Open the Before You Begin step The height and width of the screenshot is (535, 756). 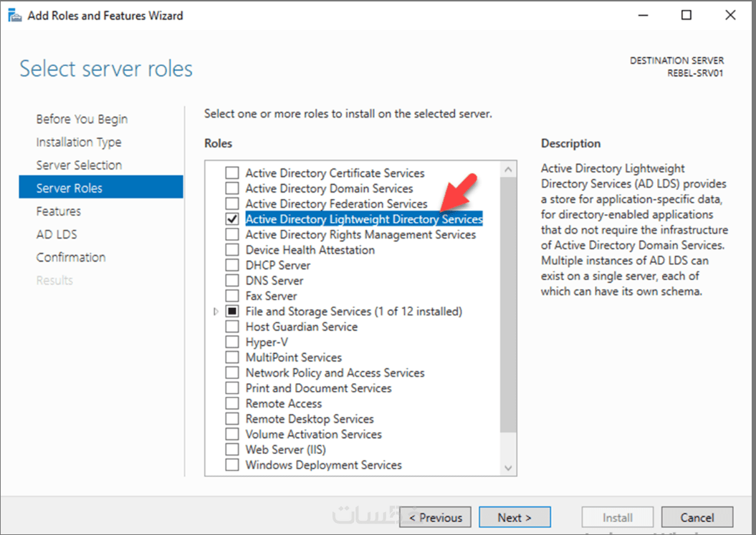[x=82, y=119]
